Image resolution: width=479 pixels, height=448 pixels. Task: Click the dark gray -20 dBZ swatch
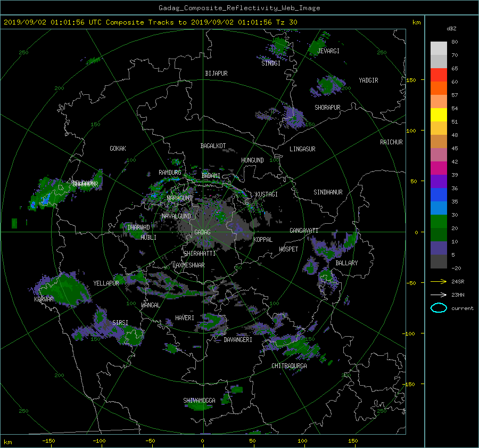tap(439, 261)
